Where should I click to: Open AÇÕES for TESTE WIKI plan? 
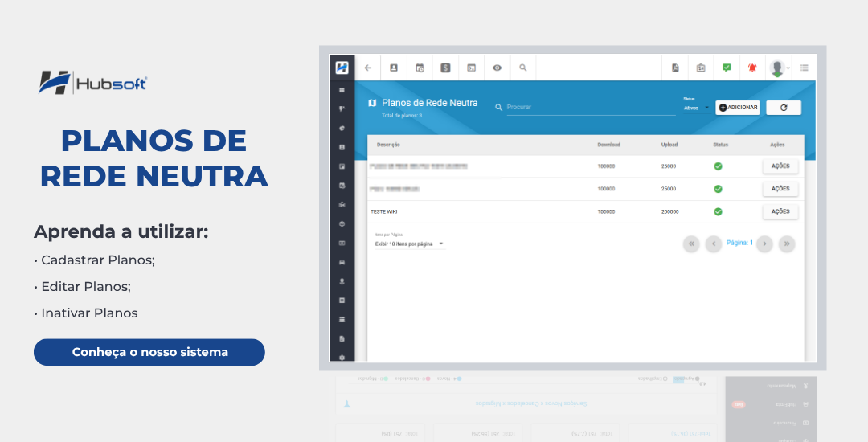click(780, 211)
